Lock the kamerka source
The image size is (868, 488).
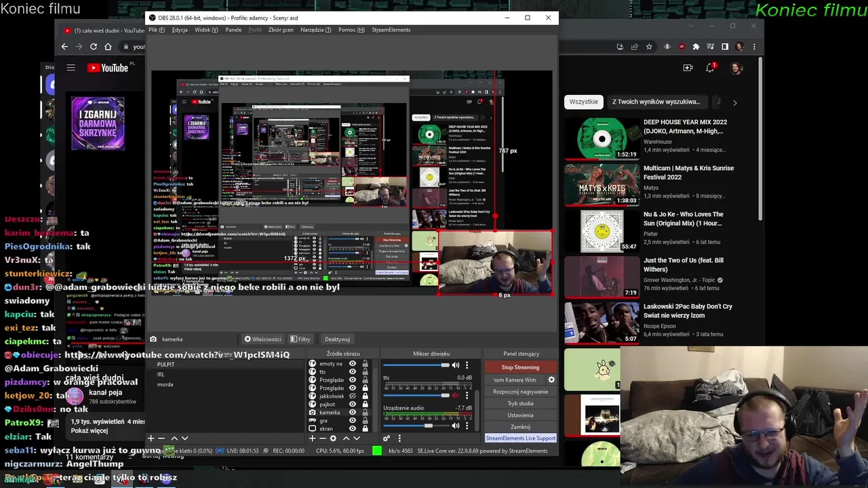[x=365, y=413]
